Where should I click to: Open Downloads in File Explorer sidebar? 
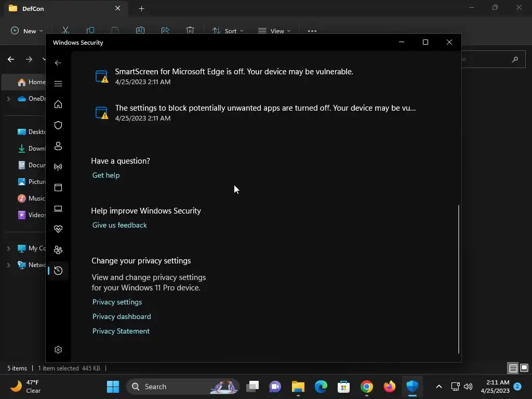pyautogui.click(x=31, y=148)
